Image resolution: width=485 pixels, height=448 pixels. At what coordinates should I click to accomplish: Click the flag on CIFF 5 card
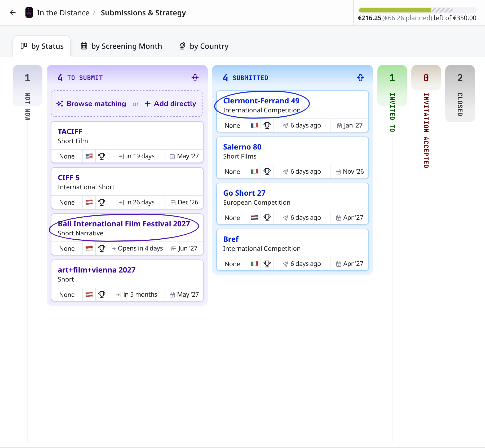point(89,202)
